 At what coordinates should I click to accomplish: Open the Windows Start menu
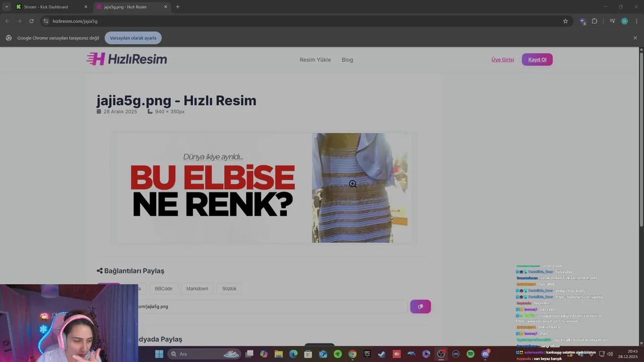point(159,354)
